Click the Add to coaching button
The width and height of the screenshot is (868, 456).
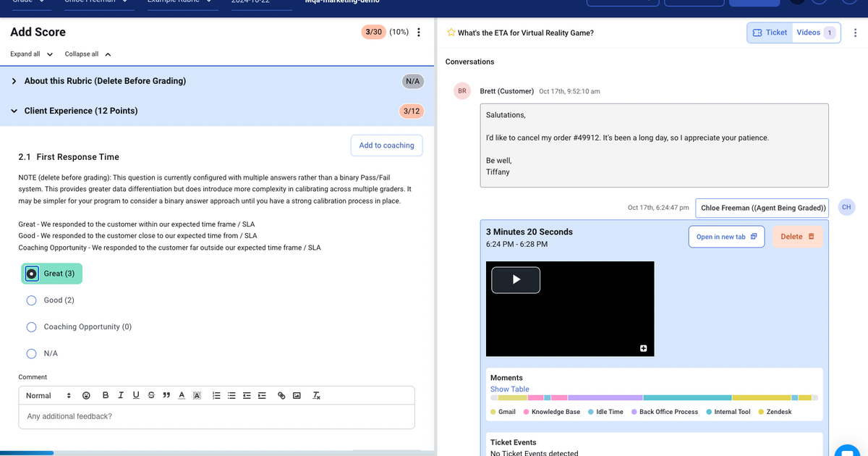point(386,145)
